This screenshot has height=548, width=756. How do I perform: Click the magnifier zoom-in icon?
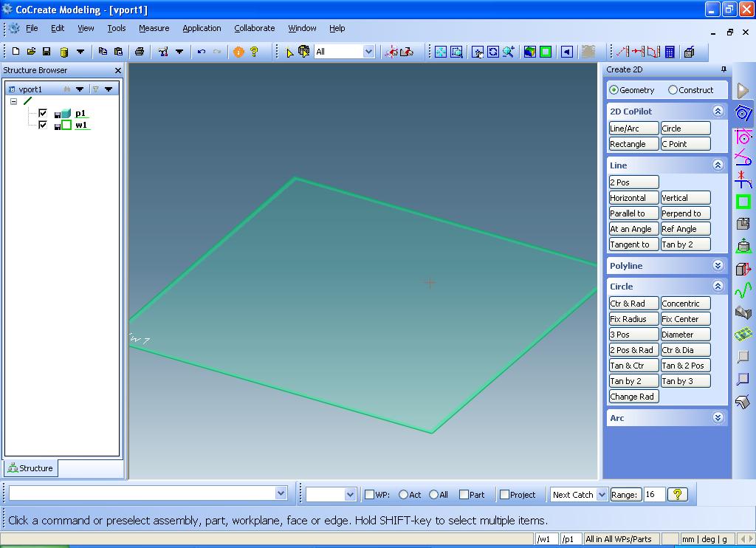(x=509, y=52)
